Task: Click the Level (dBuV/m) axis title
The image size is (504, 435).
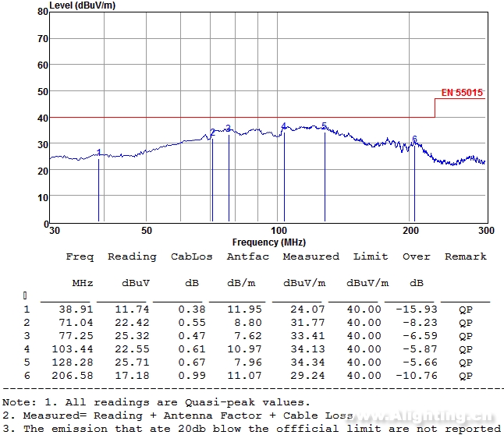Action: click(x=82, y=5)
